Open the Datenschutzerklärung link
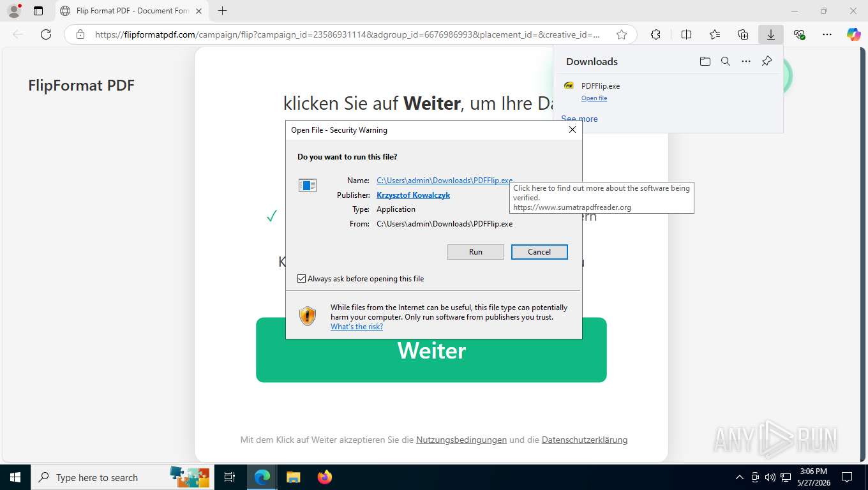Image resolution: width=868 pixels, height=490 pixels. (x=585, y=440)
